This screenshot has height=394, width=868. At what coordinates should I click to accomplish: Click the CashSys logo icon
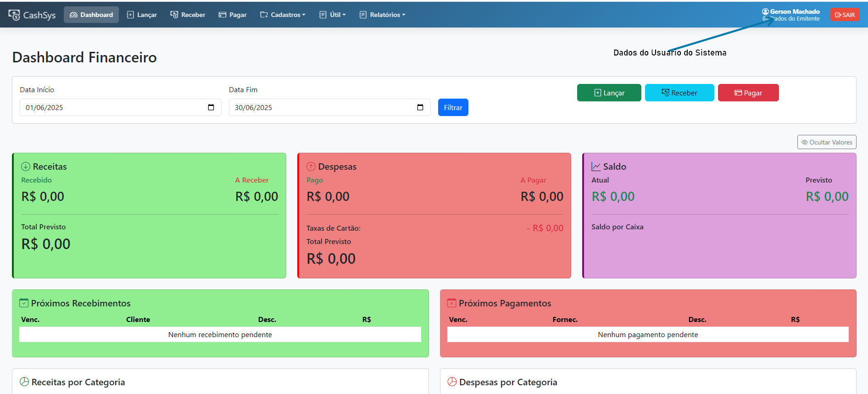14,15
